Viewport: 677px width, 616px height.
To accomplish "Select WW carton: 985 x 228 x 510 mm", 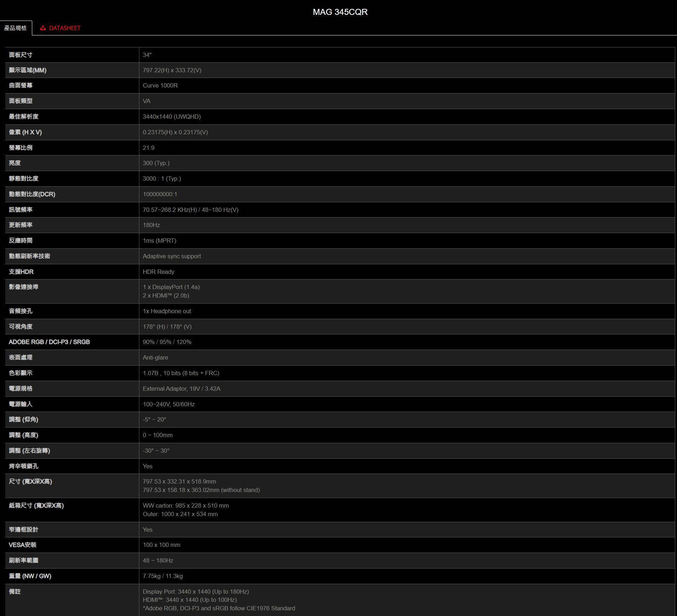I will point(186,505).
